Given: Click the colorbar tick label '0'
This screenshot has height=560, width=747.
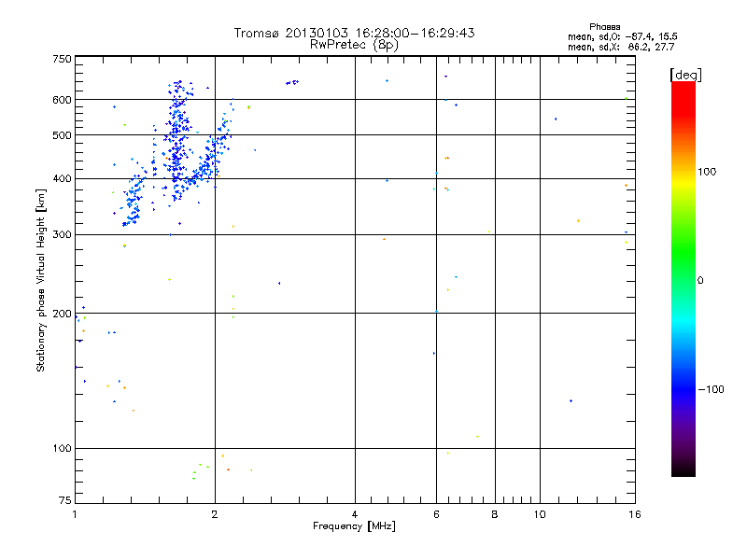Looking at the screenshot, I should [x=699, y=281].
